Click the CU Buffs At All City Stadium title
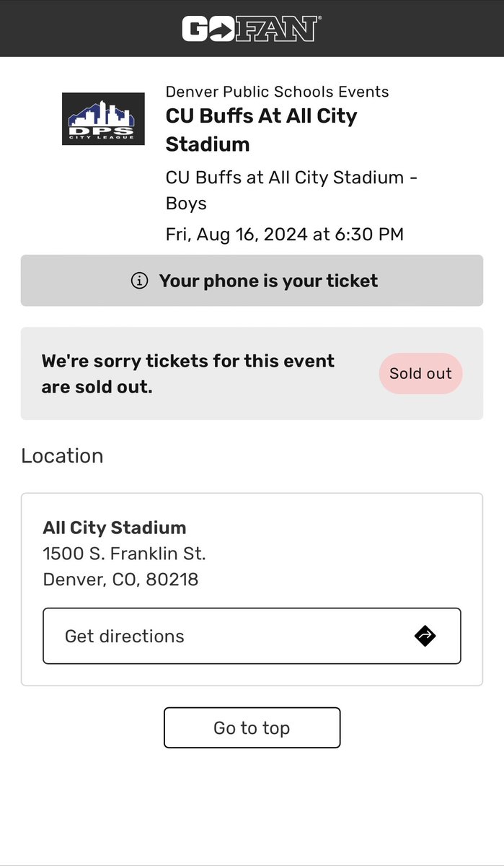504x866 pixels. tap(262, 130)
